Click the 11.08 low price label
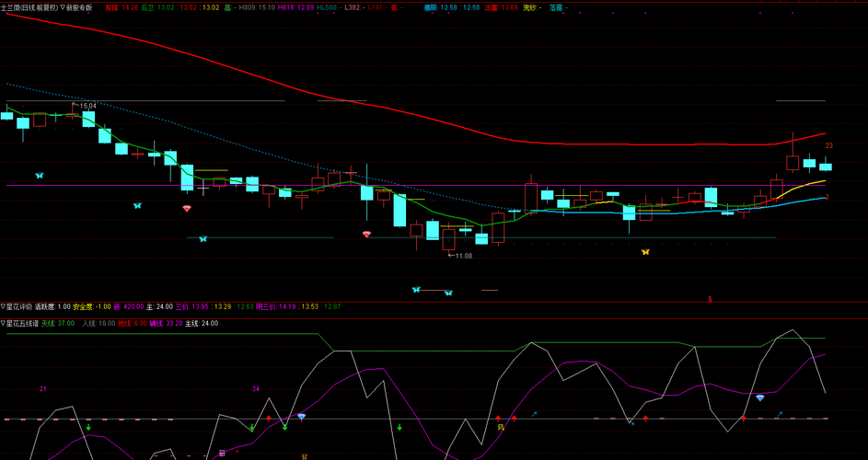Viewport: 868px width, 460px height. point(464,256)
